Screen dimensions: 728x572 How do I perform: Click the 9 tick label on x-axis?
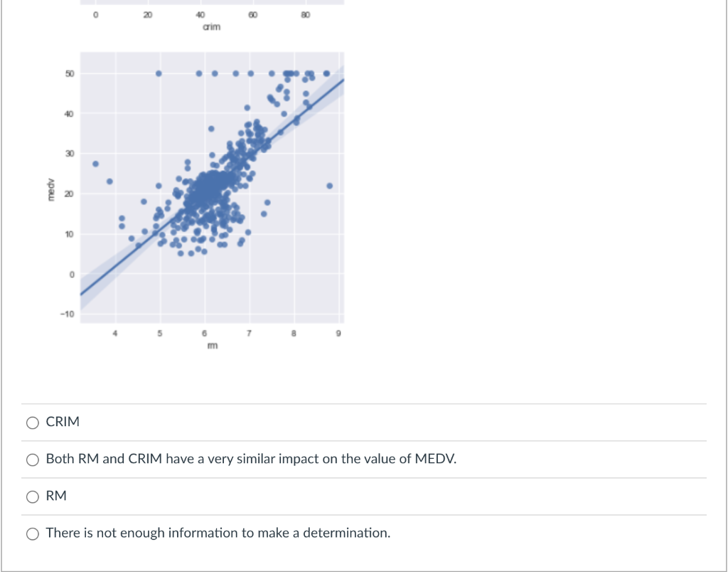pyautogui.click(x=339, y=333)
